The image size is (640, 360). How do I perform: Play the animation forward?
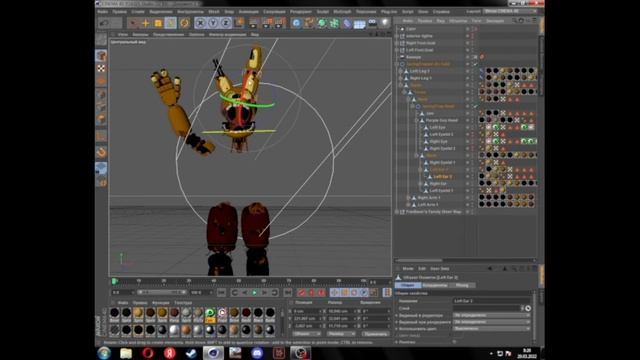[x=254, y=292]
